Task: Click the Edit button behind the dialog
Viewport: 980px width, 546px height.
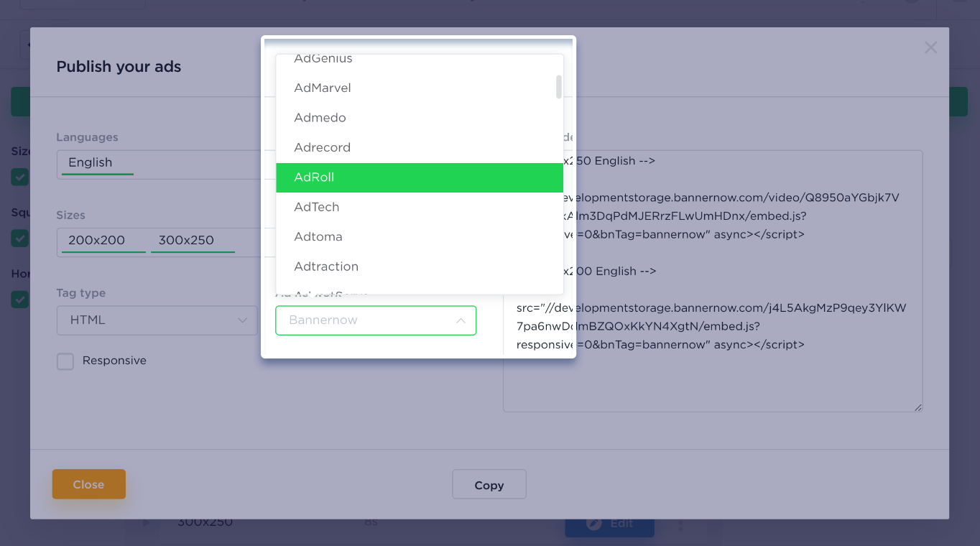Action: click(610, 523)
